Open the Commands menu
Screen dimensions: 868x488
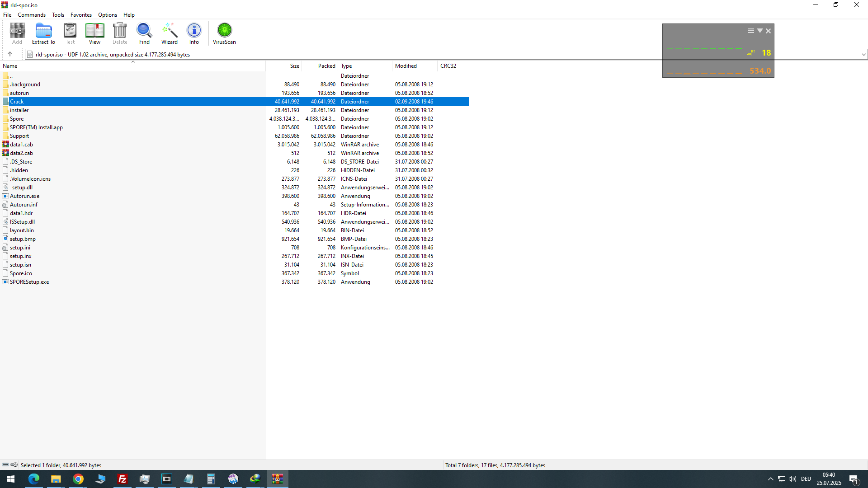(32, 15)
